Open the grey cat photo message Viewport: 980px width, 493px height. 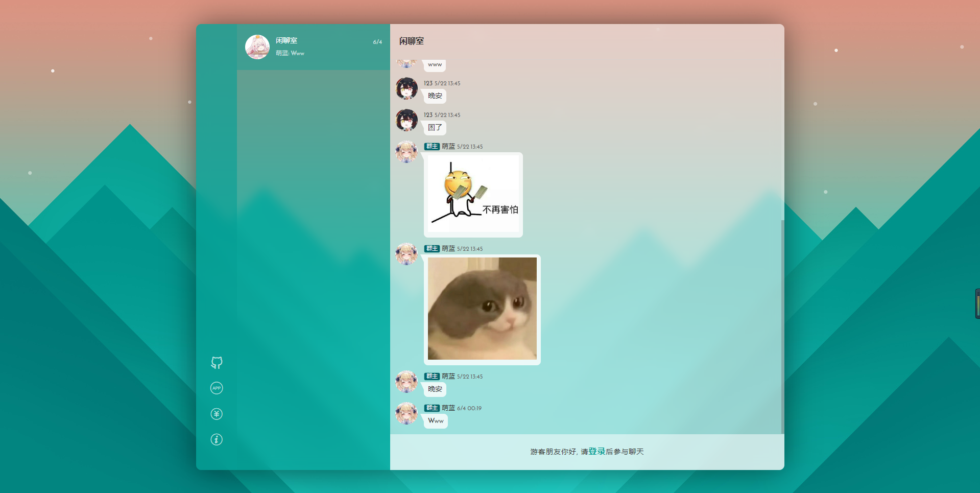482,309
